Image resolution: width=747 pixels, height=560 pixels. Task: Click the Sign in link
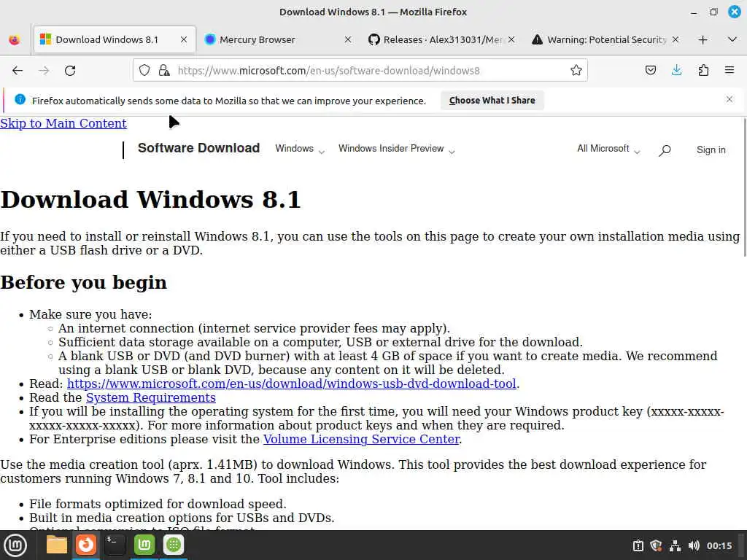(711, 150)
